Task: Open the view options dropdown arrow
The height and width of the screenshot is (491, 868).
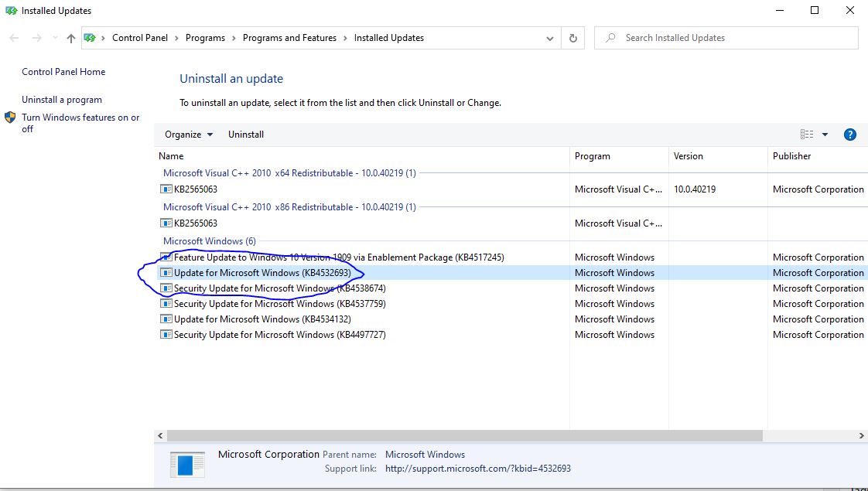Action: (825, 135)
